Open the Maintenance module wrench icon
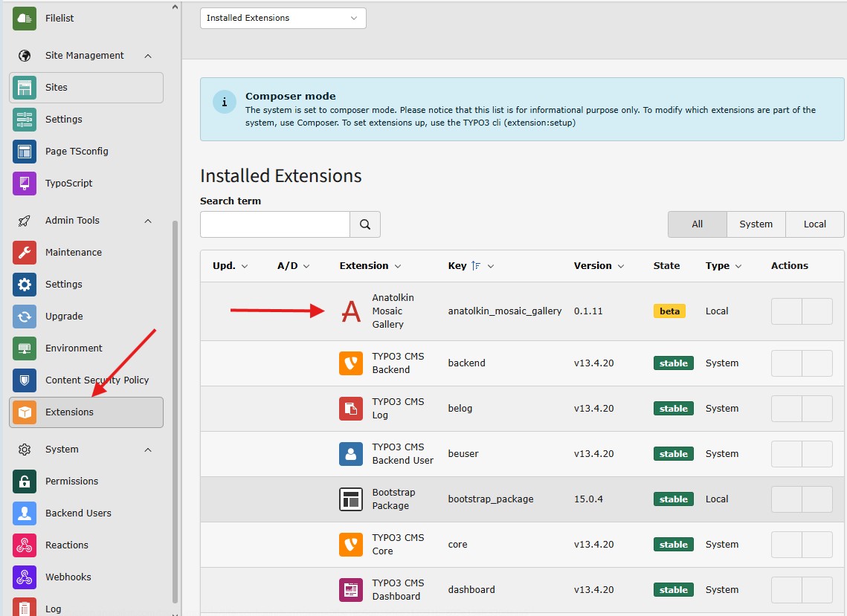Viewport: 847px width, 616px height. tap(25, 253)
